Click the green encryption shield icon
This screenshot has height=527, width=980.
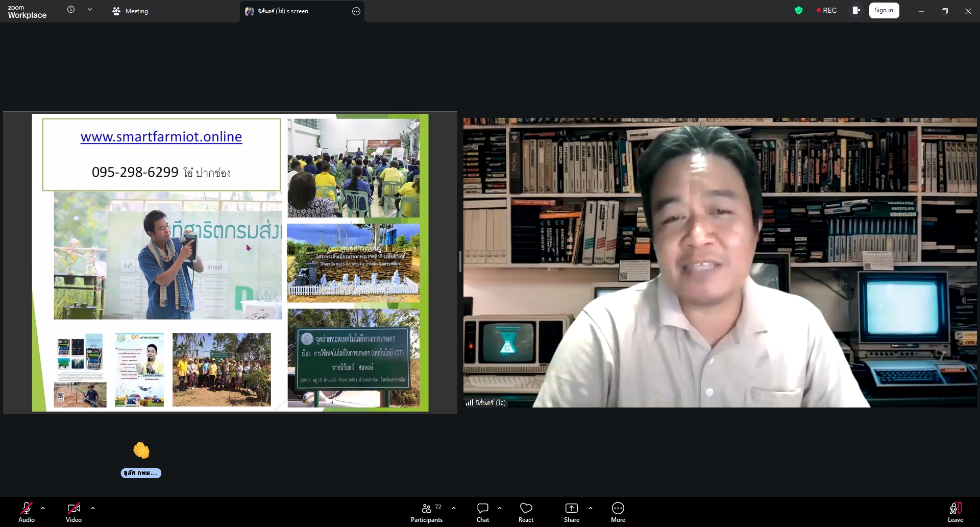click(x=799, y=10)
